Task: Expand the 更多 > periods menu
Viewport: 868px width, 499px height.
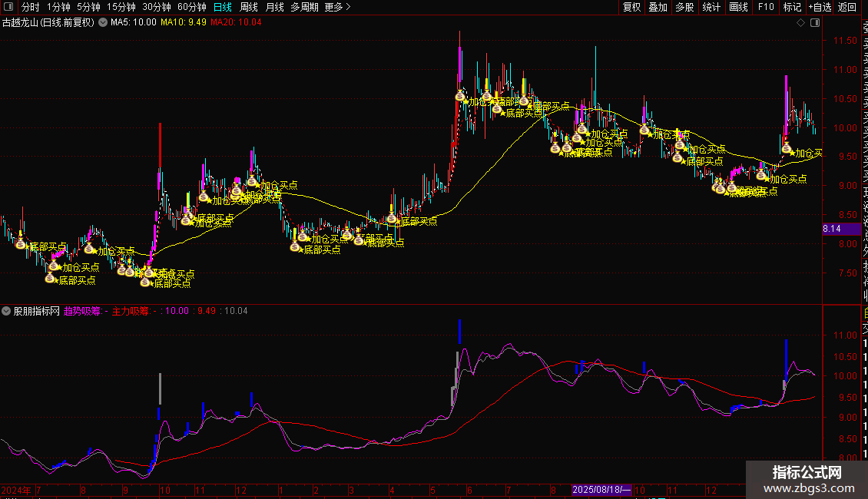Action: pos(338,7)
